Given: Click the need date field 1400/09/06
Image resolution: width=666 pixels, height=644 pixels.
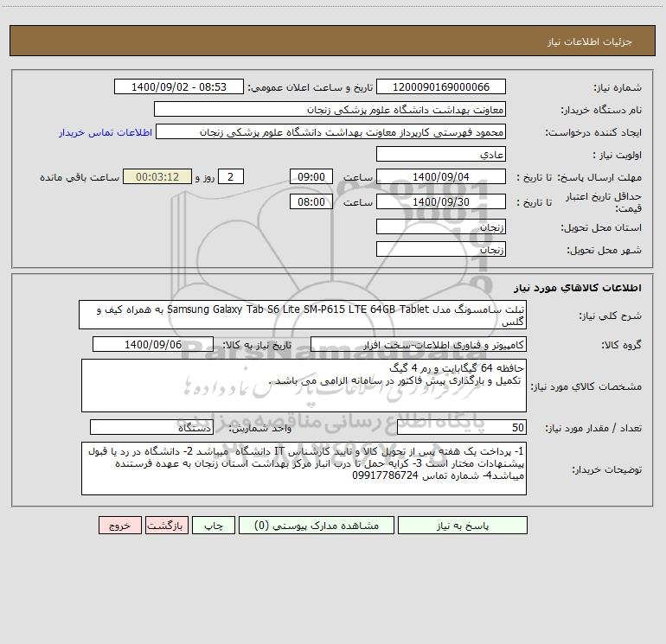Looking at the screenshot, I should tap(153, 344).
